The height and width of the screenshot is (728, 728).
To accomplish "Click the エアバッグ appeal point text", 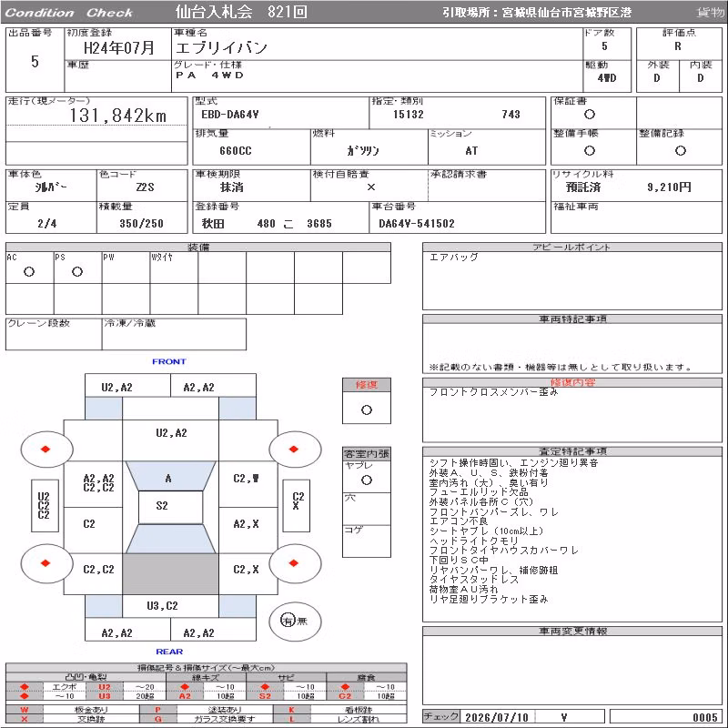I will (453, 257).
